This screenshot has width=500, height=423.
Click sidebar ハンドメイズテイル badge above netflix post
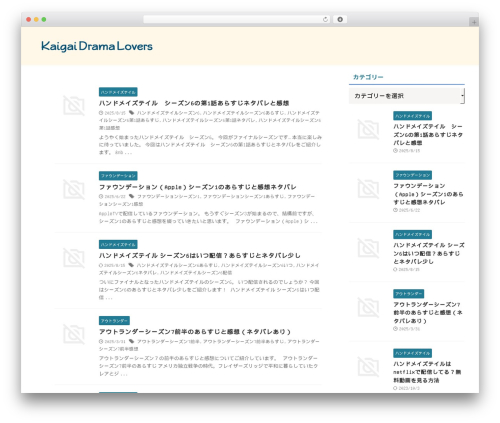412,353
